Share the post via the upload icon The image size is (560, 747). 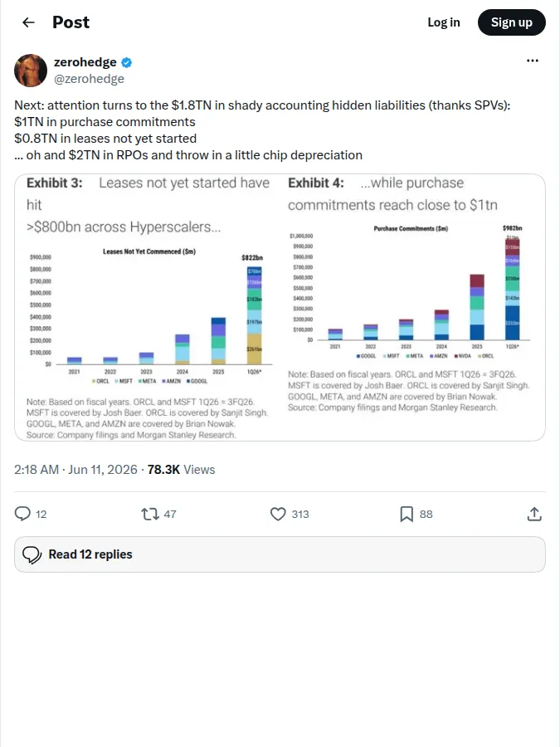pyautogui.click(x=534, y=514)
